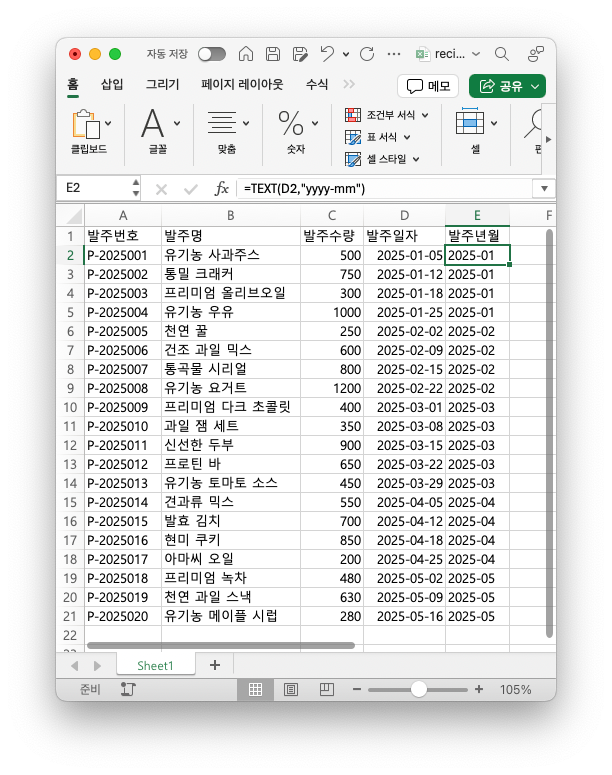Click the zoom slider handle

(x=419, y=689)
